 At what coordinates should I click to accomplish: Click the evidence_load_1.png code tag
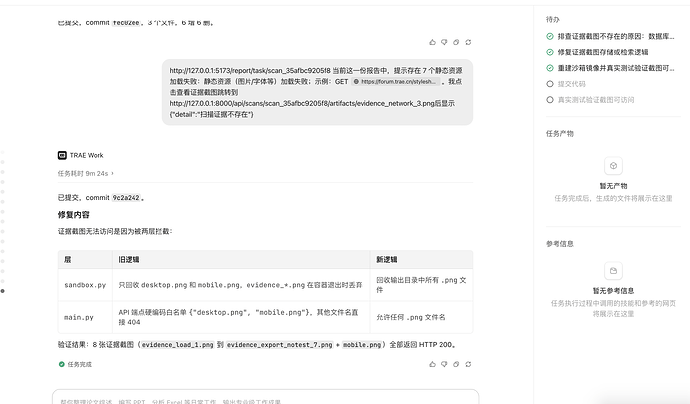[x=177, y=345]
